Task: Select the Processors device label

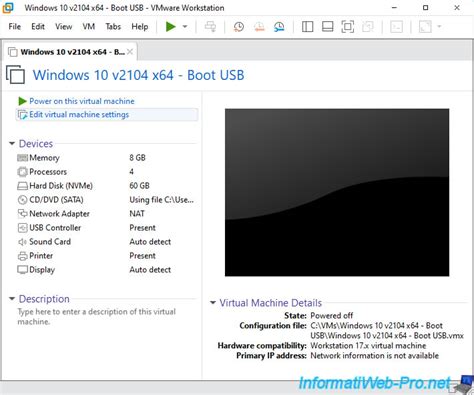Action: (48, 172)
